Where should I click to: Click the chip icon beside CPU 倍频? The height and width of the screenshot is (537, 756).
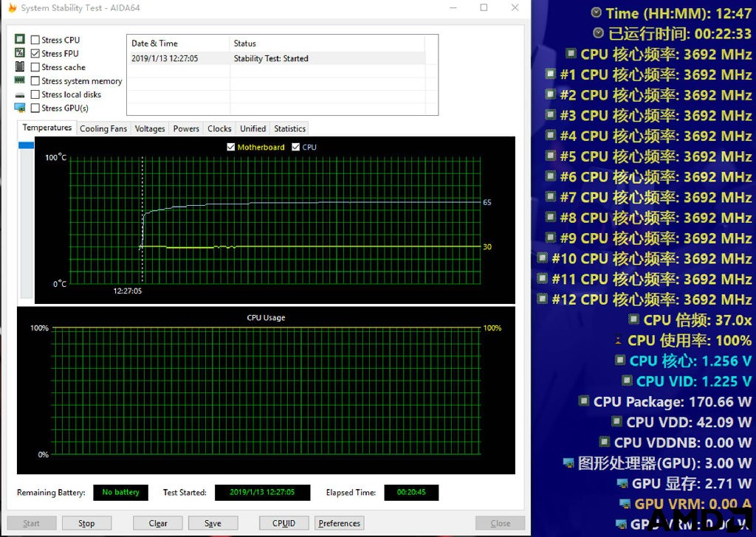point(634,319)
